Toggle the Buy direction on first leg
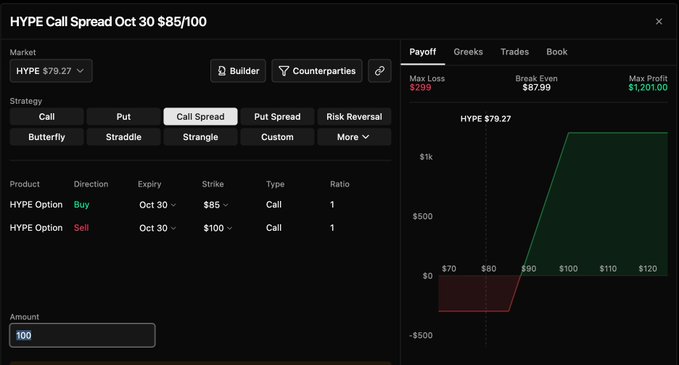Image resolution: width=679 pixels, height=365 pixels. pyautogui.click(x=81, y=205)
